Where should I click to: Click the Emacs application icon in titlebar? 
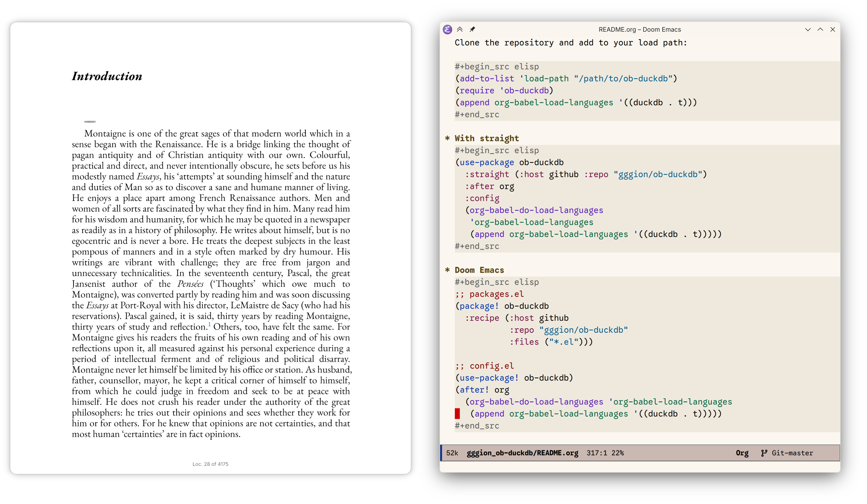pos(447,29)
